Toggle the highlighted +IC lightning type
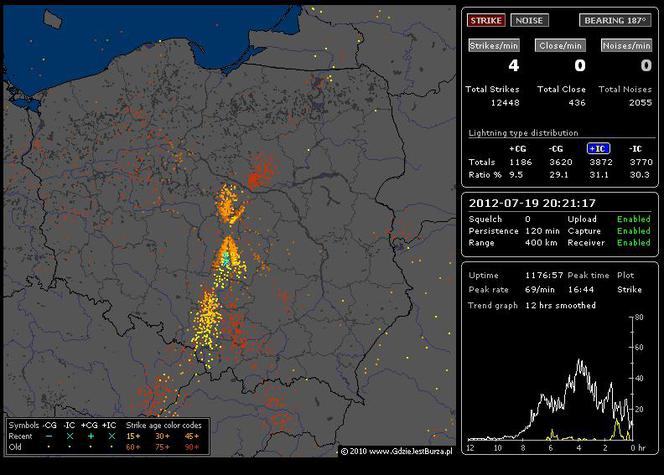This screenshot has height=475, width=664. point(598,149)
